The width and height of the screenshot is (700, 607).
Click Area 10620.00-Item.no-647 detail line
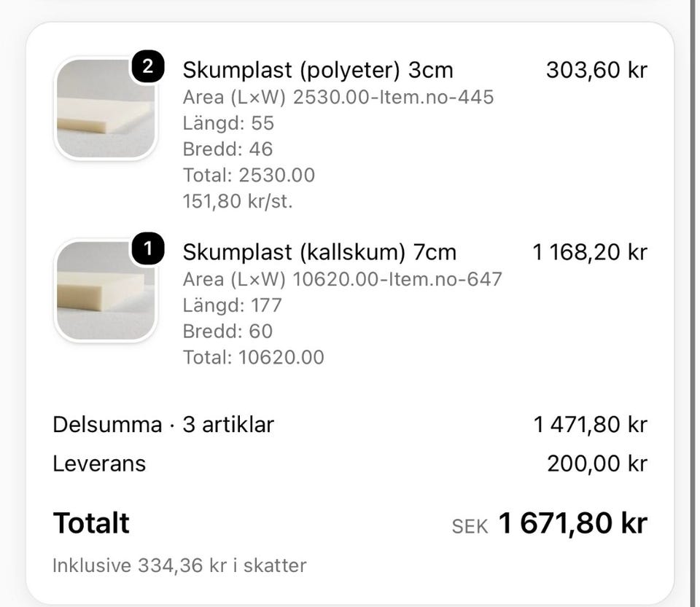(343, 280)
